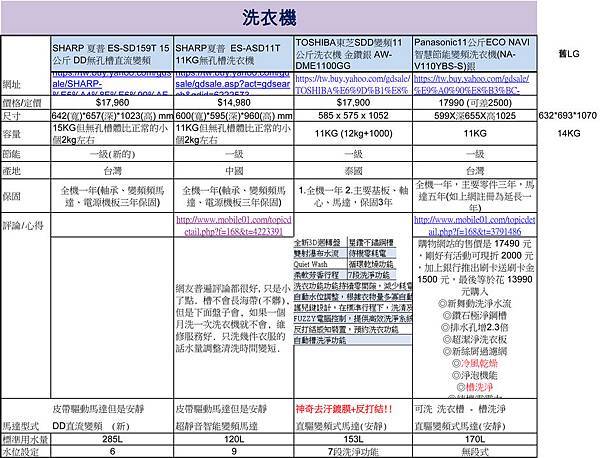Open the Panasonic Yahoo gdsale link

click(x=472, y=84)
